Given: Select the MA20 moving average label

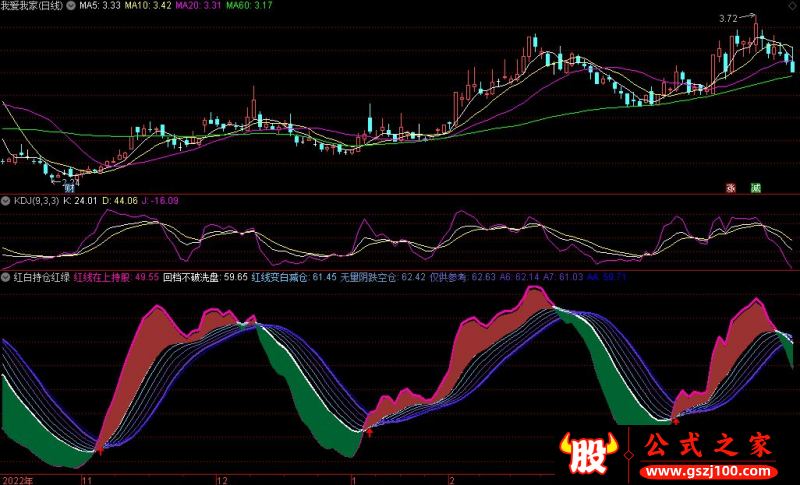Looking at the screenshot, I should coord(203,6).
